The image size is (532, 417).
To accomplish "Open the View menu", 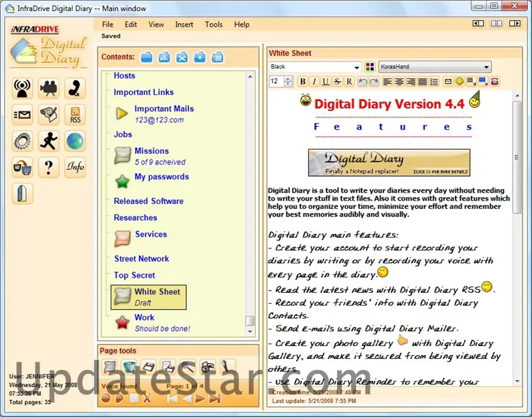I will (156, 25).
